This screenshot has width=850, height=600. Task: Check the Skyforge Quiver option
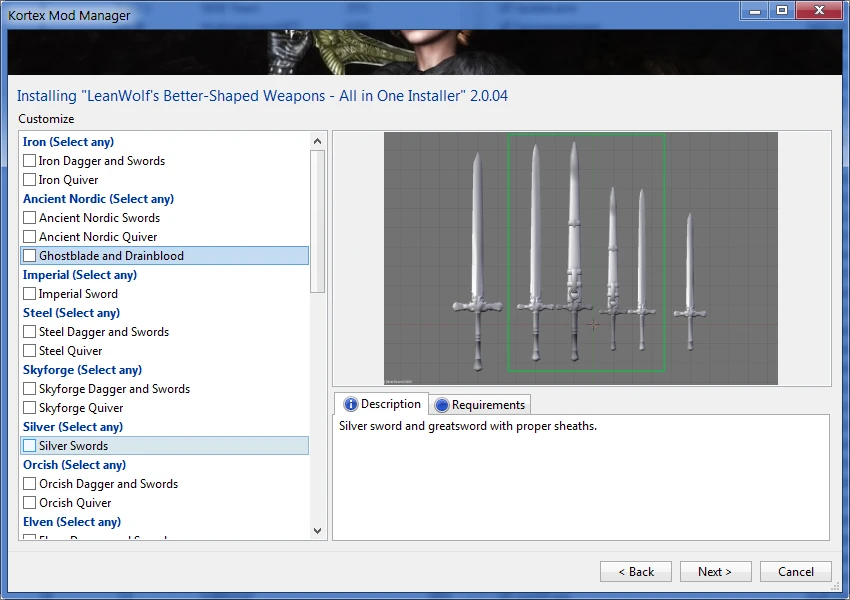(30, 408)
